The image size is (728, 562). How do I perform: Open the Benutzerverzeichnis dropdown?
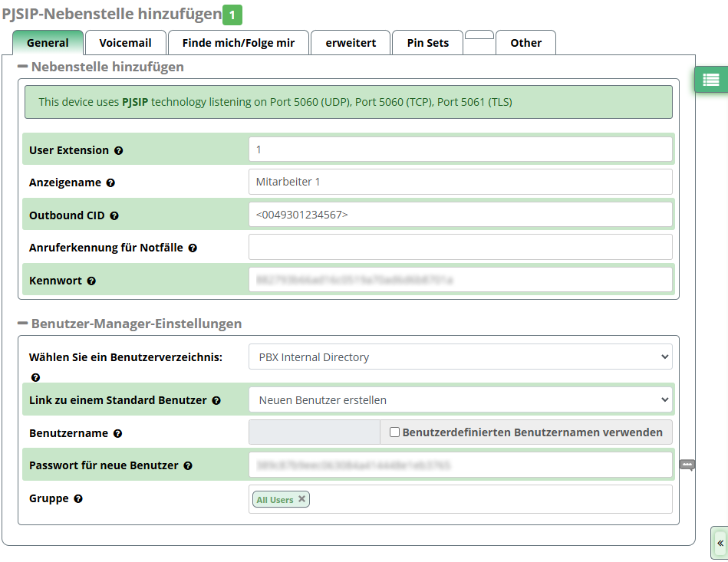pyautogui.click(x=460, y=357)
